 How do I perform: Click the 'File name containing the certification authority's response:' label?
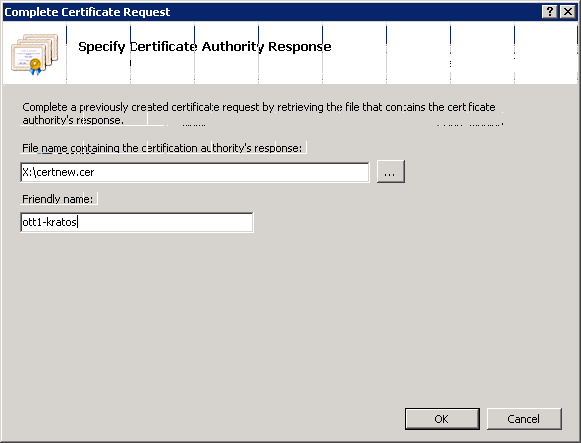pos(162,148)
